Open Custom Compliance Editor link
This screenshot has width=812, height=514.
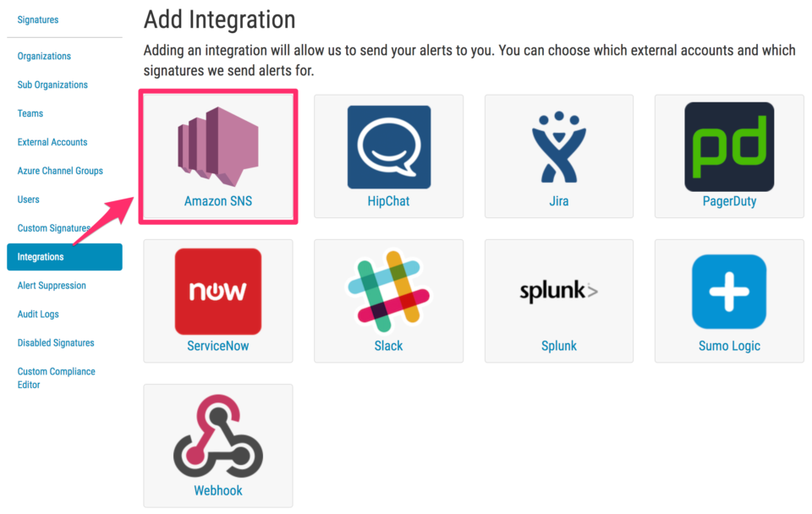[56, 378]
